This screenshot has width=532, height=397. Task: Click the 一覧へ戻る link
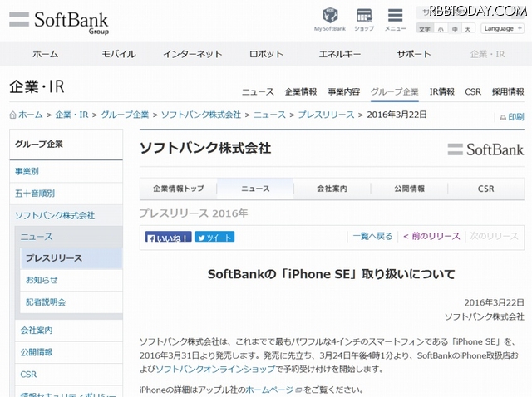pos(372,237)
